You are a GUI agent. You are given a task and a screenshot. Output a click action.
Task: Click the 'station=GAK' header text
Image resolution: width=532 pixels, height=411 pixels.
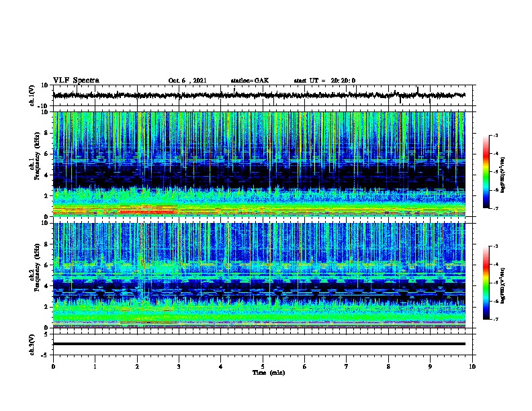click(250, 81)
